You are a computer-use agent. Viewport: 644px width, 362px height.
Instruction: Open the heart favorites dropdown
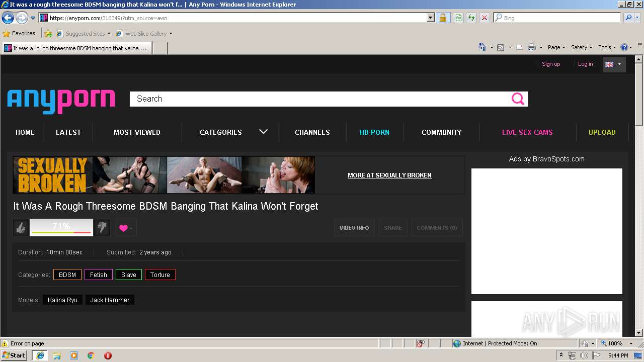pyautogui.click(x=126, y=228)
